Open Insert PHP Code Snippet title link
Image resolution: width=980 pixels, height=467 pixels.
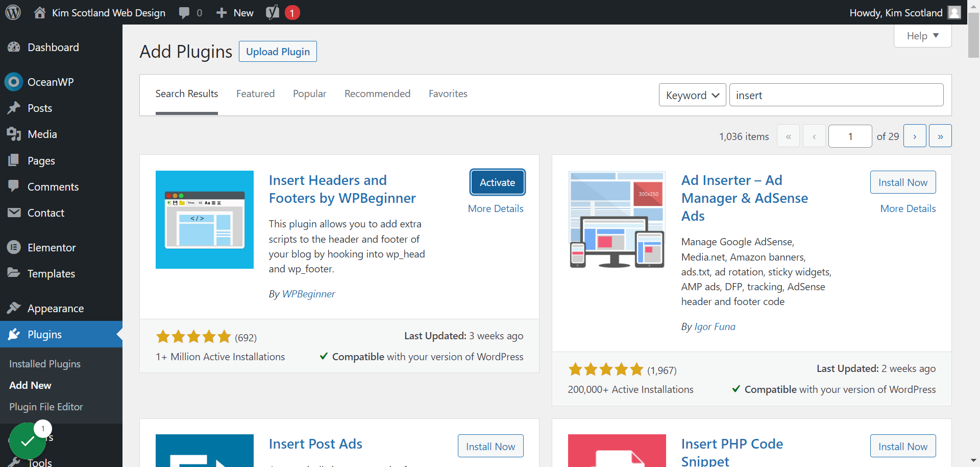tap(732, 452)
